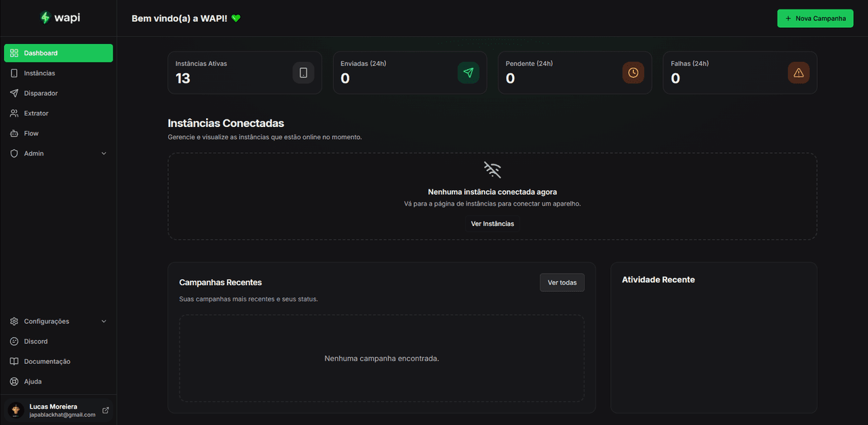Open Ver Instâncias link
The height and width of the screenshot is (425, 868).
(x=492, y=223)
